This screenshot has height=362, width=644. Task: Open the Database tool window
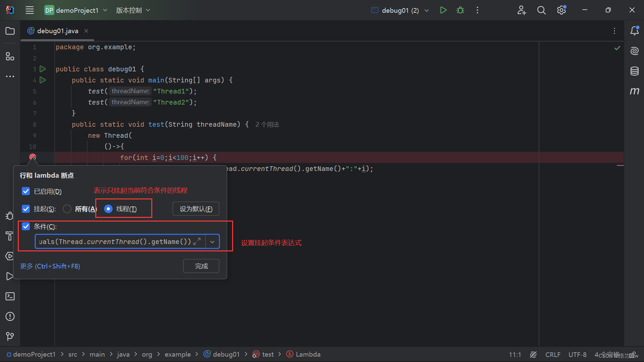pos(634,71)
